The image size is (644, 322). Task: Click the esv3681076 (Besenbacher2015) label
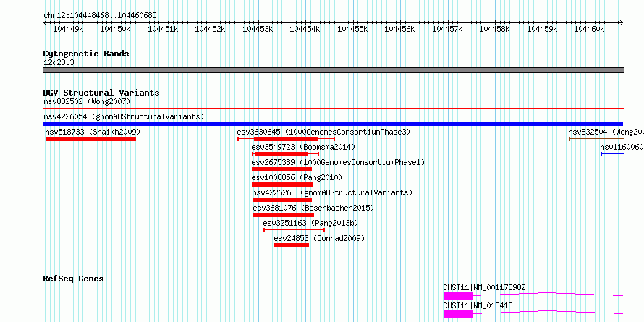pyautogui.click(x=314, y=208)
